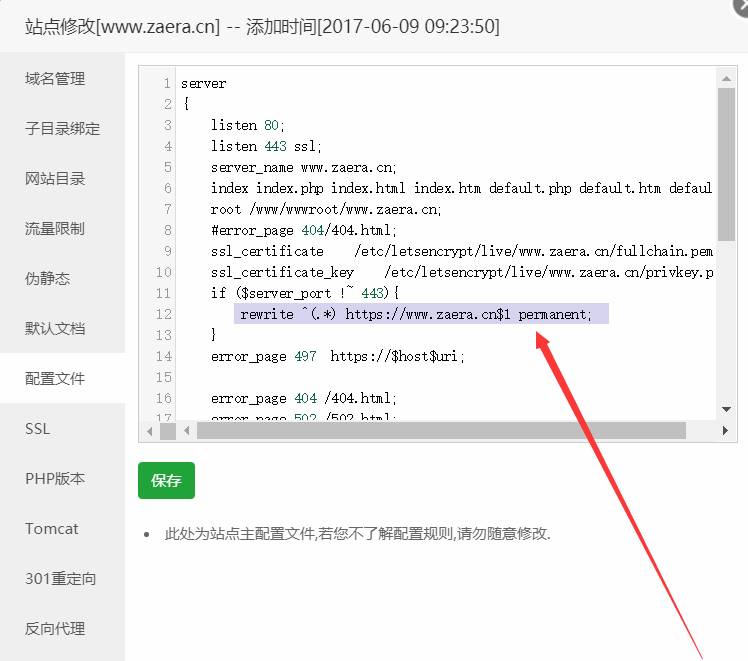
Task: Open the SSL tab
Action: [x=62, y=428]
